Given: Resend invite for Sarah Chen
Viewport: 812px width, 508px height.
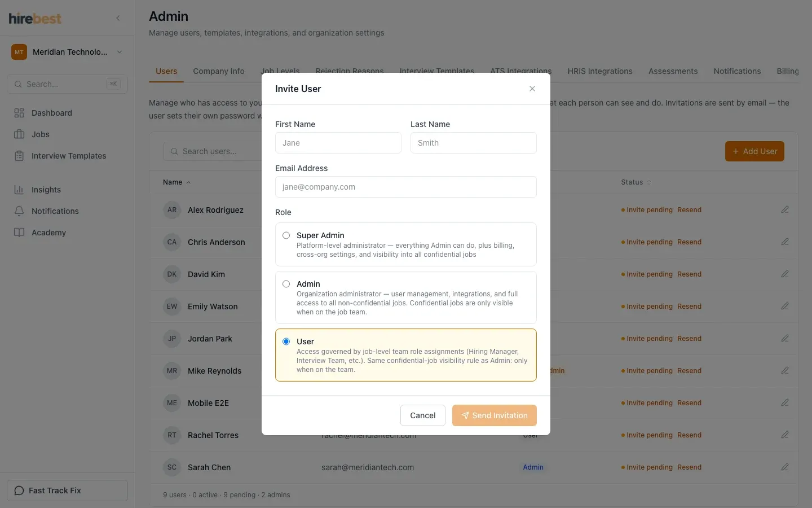Looking at the screenshot, I should point(689,467).
